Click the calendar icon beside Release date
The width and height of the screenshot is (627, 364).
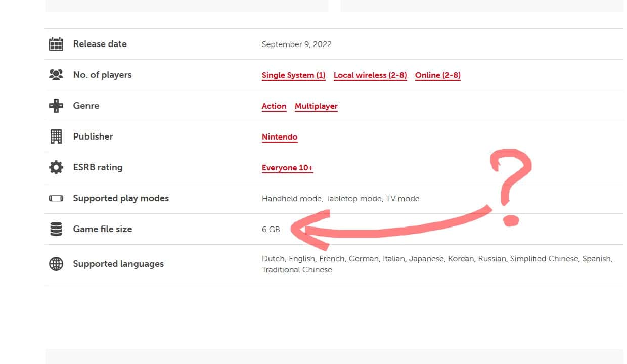(x=56, y=44)
